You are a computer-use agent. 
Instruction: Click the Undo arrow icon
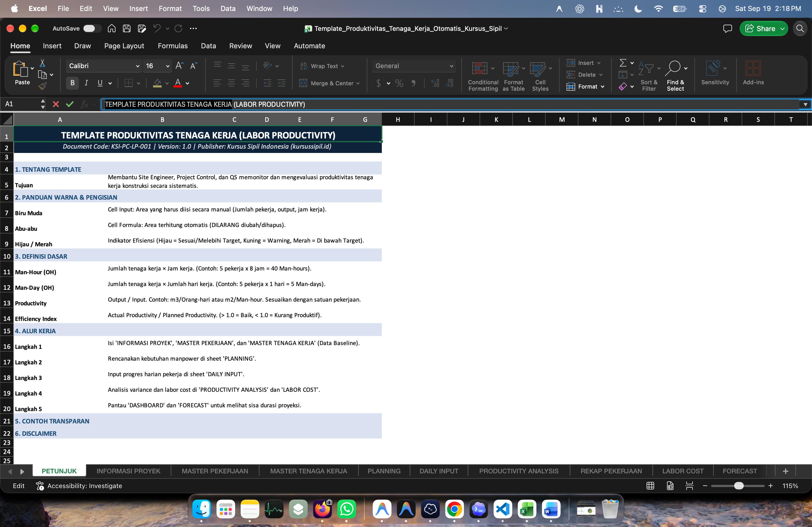pos(157,28)
